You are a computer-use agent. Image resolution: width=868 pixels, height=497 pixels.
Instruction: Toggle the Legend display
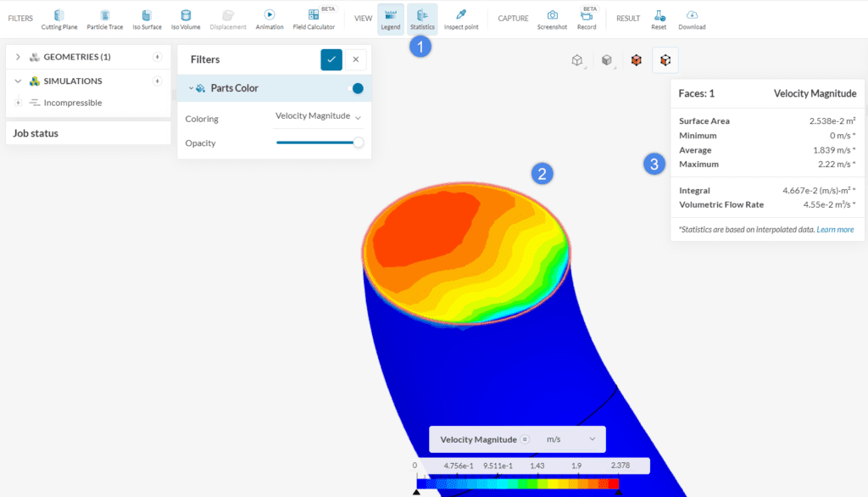click(390, 17)
